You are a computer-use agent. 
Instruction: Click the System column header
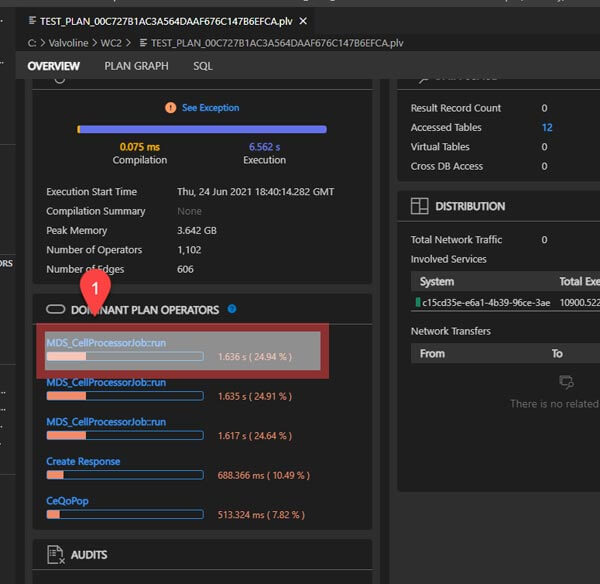pos(437,282)
